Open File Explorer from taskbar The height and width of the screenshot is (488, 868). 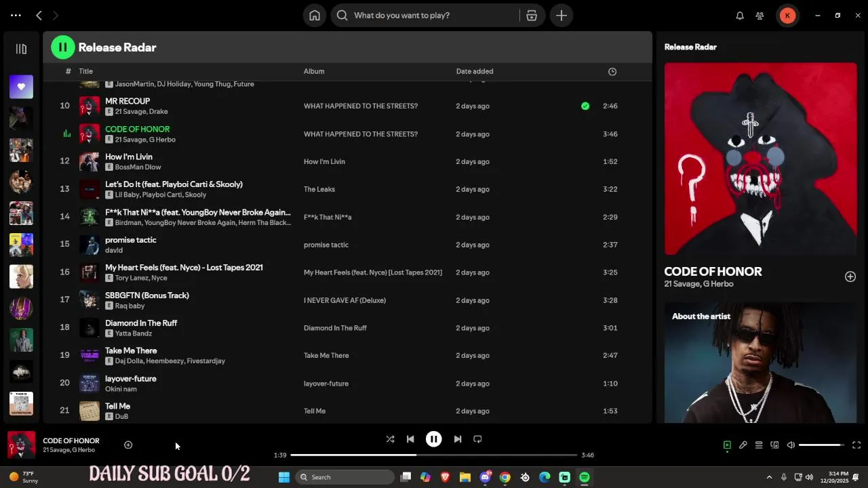465,477
